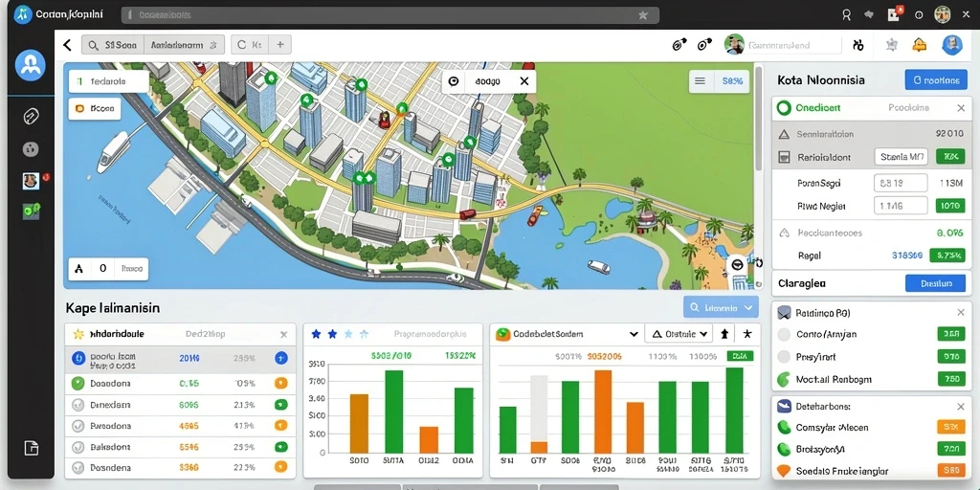Click the gray star badge icon in toolbar
This screenshot has width=980, height=490.
click(891, 44)
